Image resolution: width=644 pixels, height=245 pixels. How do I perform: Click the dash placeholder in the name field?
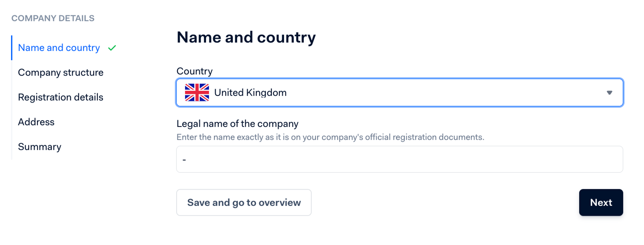184,160
